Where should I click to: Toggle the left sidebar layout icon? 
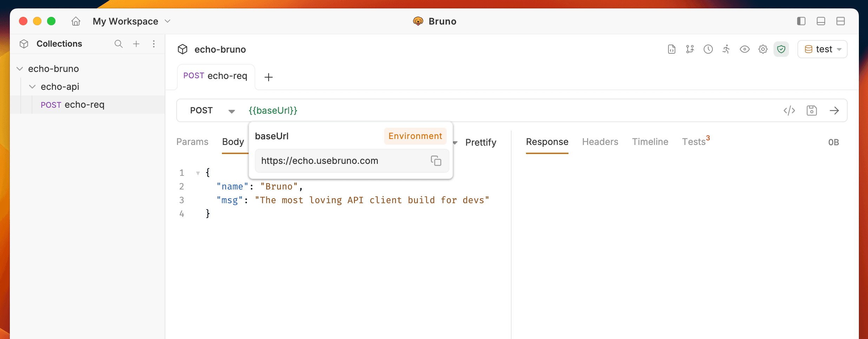801,21
